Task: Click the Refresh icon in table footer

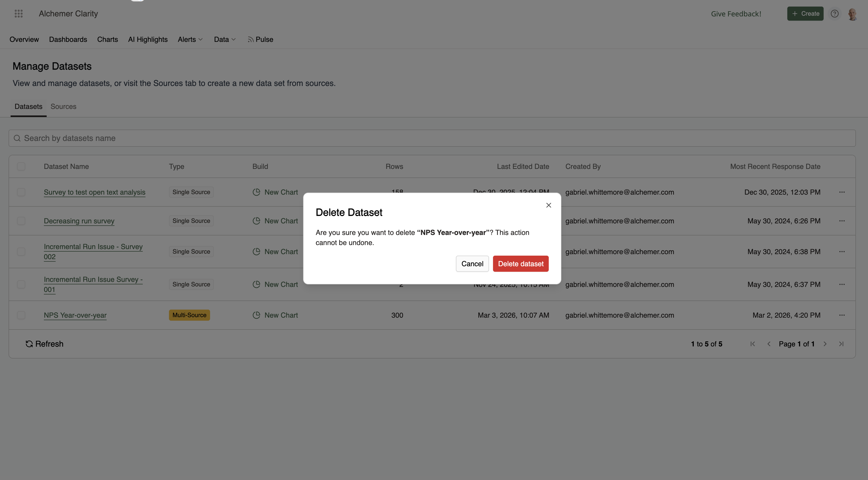Action: click(x=29, y=344)
